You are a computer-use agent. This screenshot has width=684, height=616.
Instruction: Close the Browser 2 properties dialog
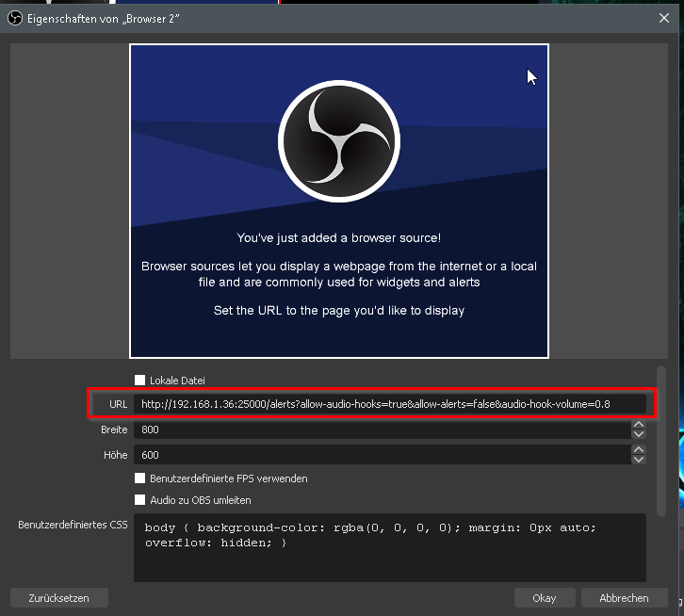[x=664, y=16]
